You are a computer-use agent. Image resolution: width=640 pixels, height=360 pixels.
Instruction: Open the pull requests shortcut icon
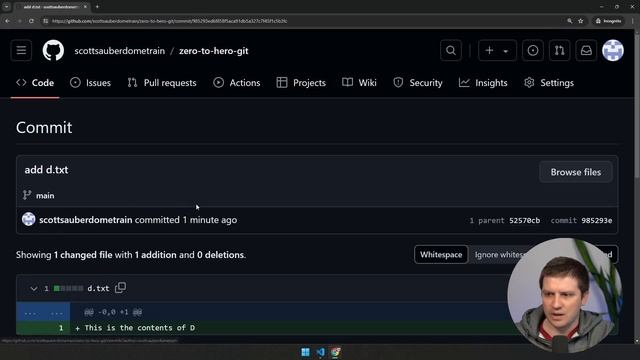559,51
